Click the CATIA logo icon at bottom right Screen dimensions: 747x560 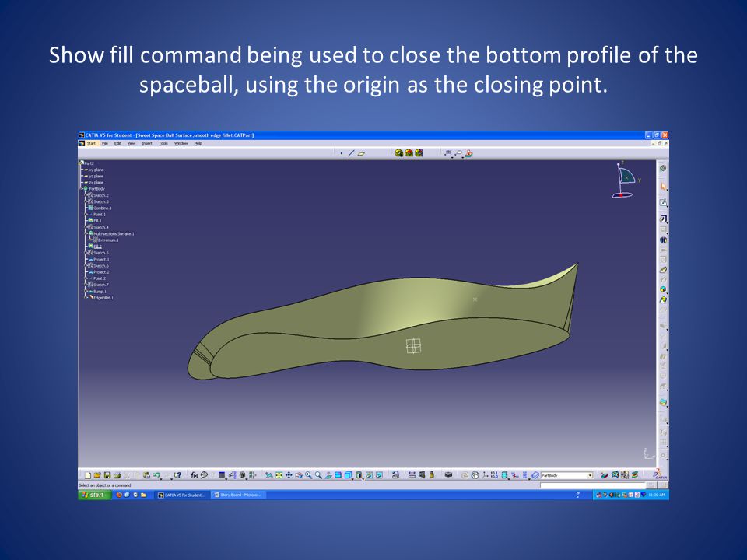659,474
